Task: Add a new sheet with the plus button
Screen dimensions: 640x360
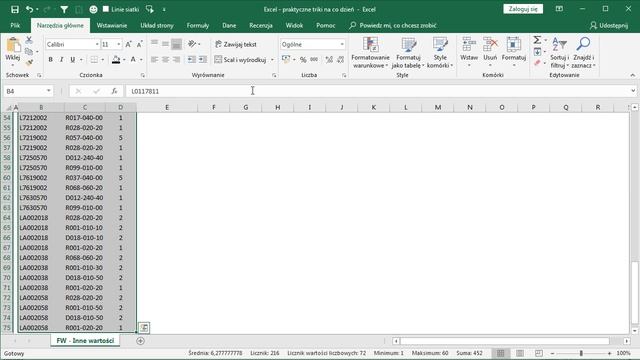Action: [x=140, y=340]
